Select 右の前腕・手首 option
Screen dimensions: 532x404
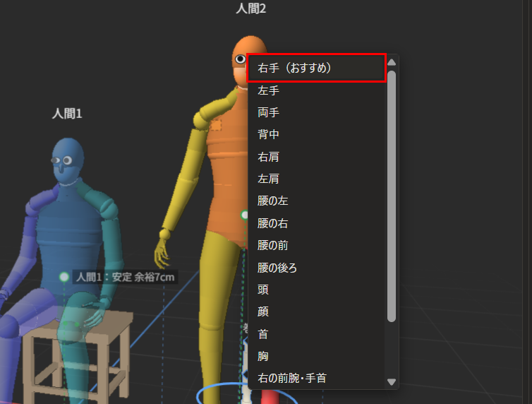coord(316,378)
